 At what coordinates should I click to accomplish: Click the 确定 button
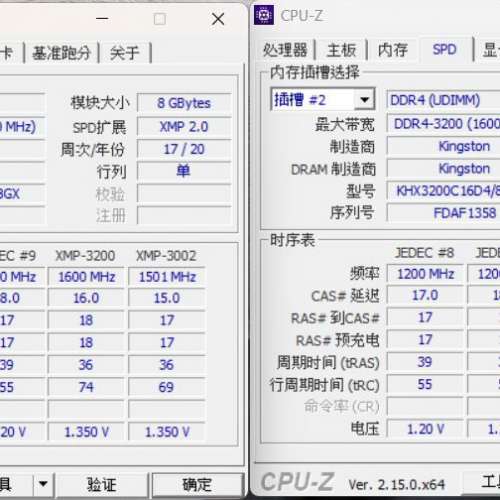click(197, 484)
